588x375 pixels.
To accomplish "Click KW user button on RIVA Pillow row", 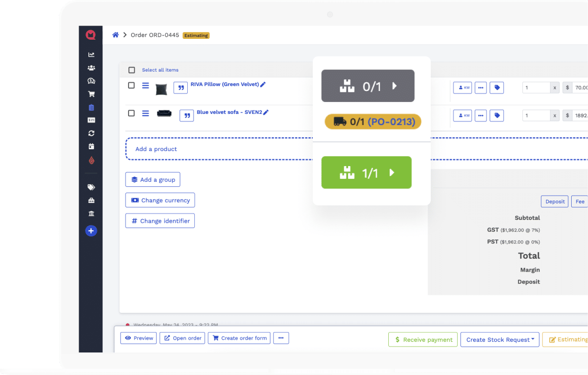I will click(463, 87).
